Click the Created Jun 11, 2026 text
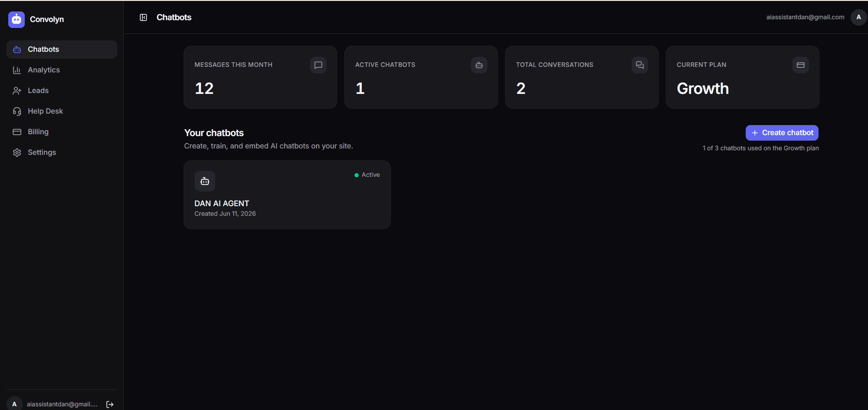 point(225,214)
